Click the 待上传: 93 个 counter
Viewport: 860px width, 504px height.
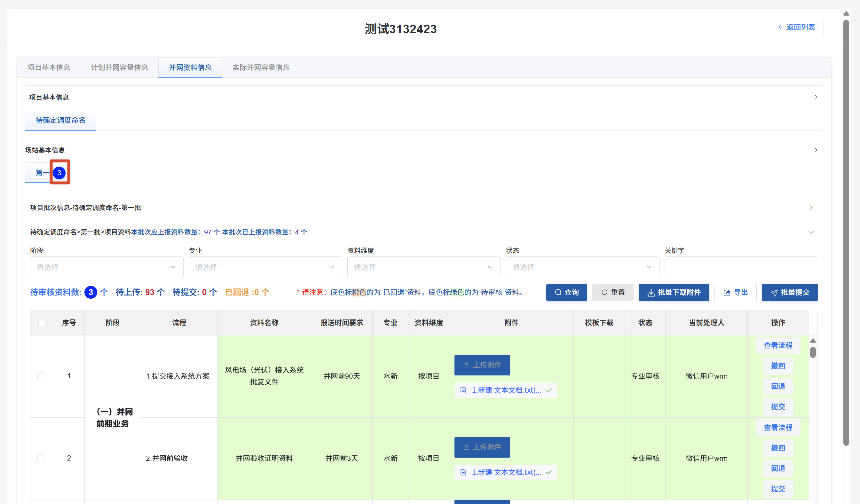pos(140,292)
